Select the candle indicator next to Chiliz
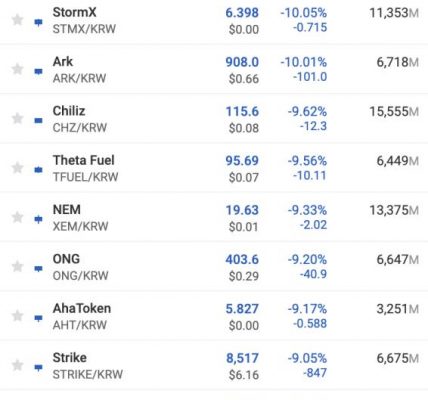The height and width of the screenshot is (400, 428). pos(38,120)
